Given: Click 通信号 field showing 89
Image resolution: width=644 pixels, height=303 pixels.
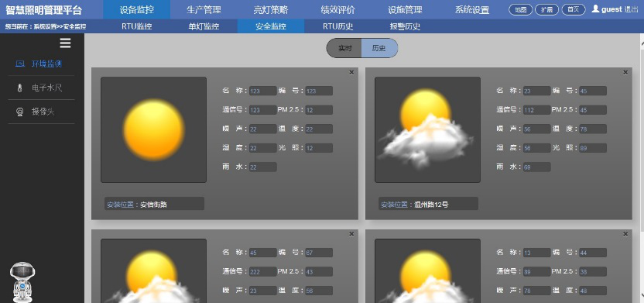Looking at the screenshot, I should coord(537,272).
